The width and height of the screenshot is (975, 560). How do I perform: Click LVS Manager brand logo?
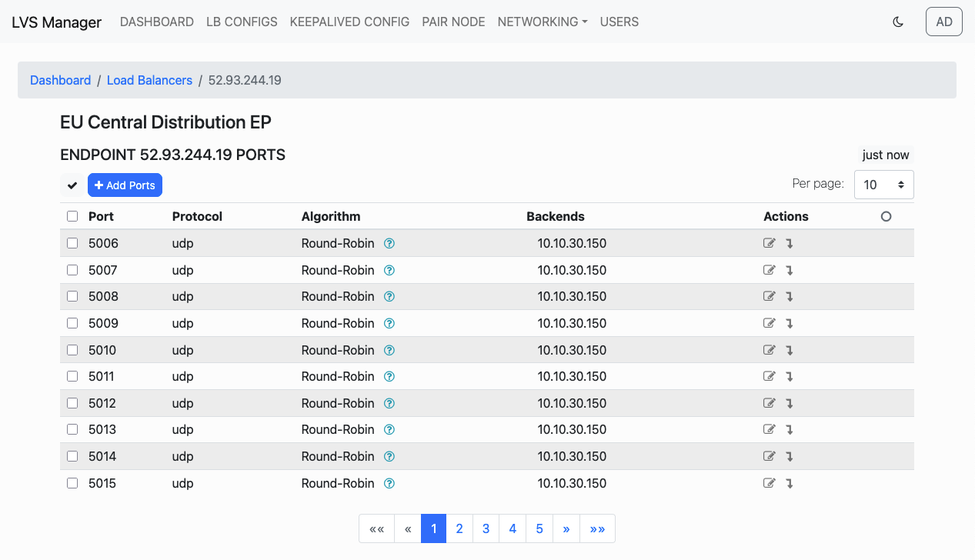click(x=56, y=22)
